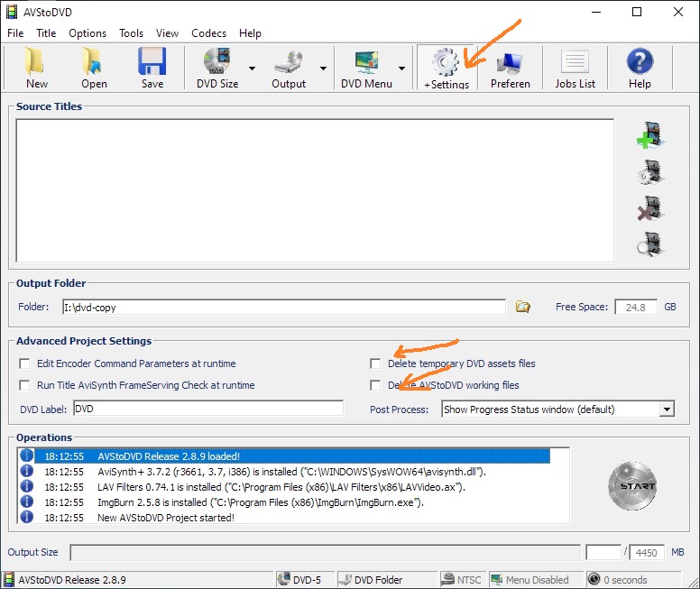The width and height of the screenshot is (700, 589).
Task: Open the Post Process combo box
Action: pos(558,409)
